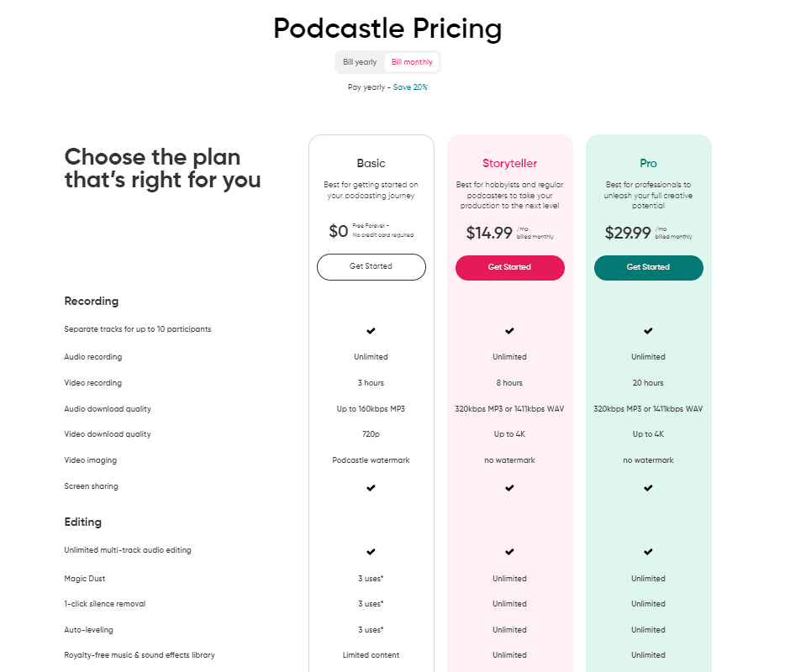Click the Editing section heading

[83, 522]
